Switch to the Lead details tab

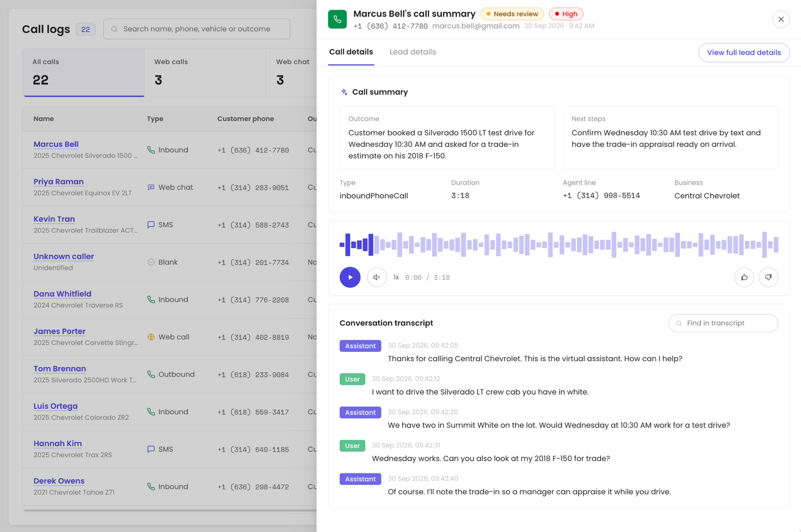(x=413, y=52)
